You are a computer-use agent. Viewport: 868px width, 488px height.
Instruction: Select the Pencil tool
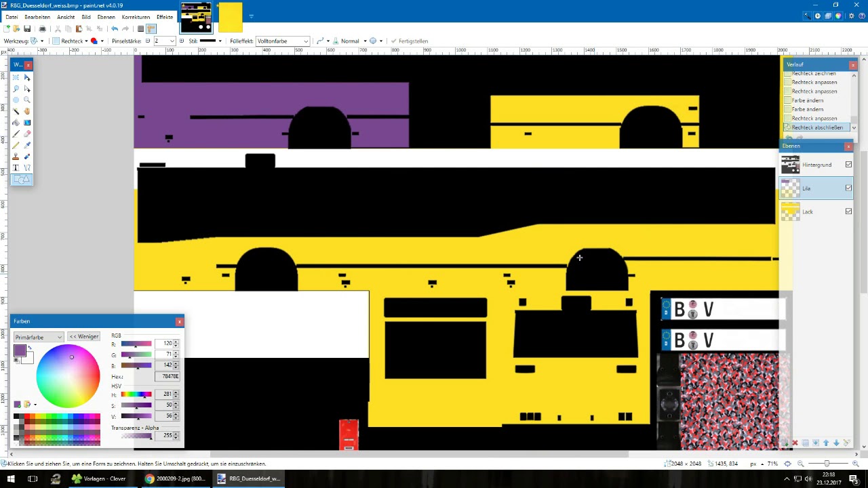[x=16, y=145]
